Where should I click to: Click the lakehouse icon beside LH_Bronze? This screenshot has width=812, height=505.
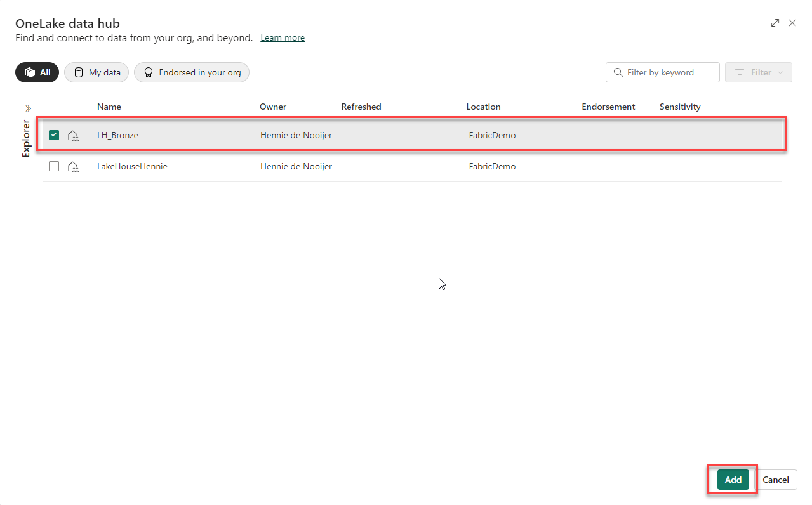point(74,135)
